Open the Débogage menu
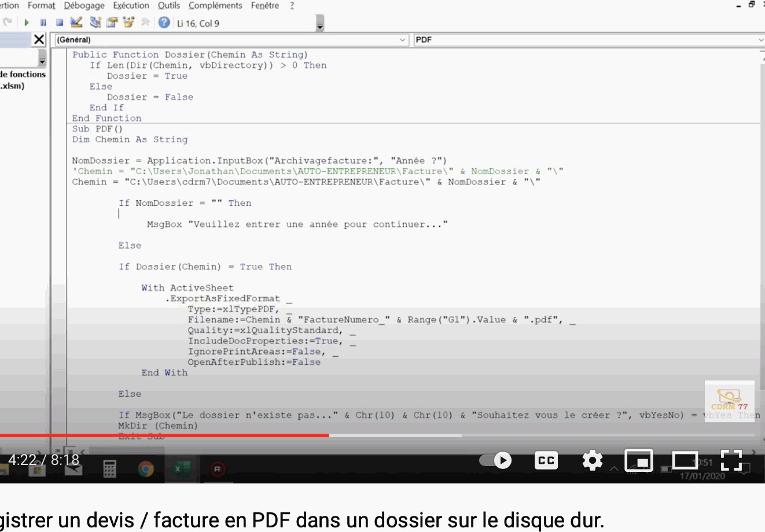Viewport: 765px width, 532px height. coord(84,5)
